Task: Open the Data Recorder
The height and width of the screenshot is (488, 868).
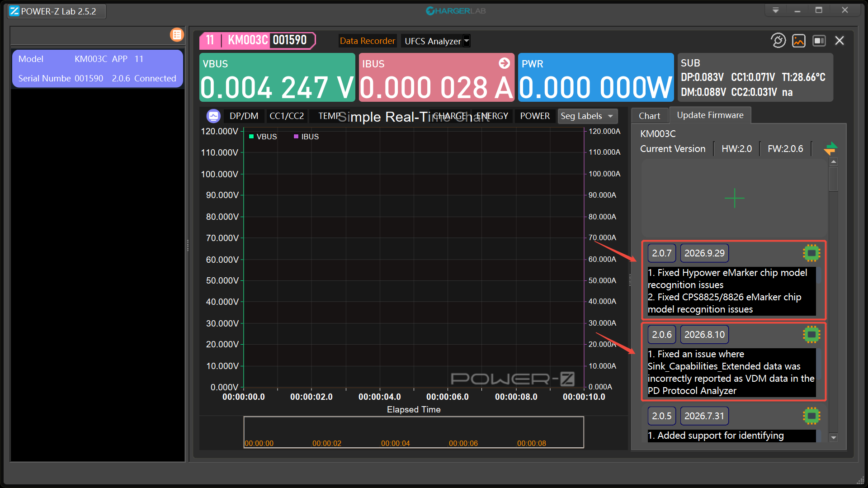Action: (x=367, y=41)
